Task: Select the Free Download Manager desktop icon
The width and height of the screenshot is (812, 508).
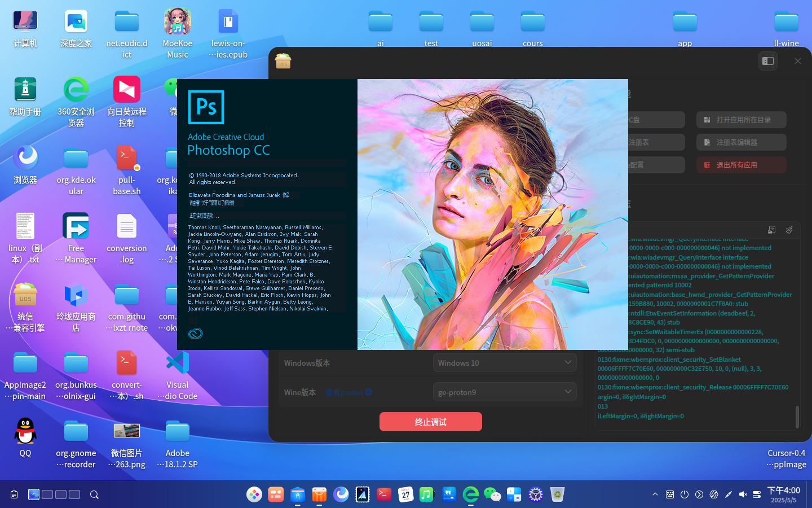Action: 76,239
